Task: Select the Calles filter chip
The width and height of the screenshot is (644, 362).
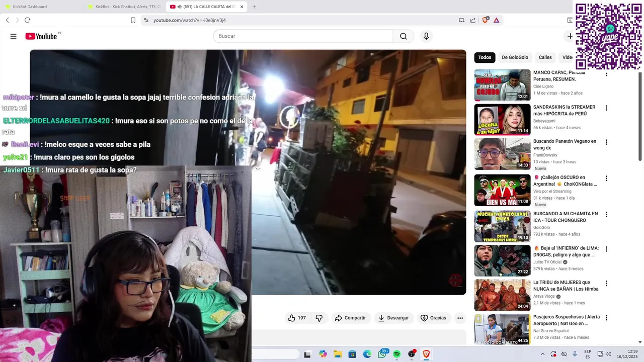Action: (545, 57)
